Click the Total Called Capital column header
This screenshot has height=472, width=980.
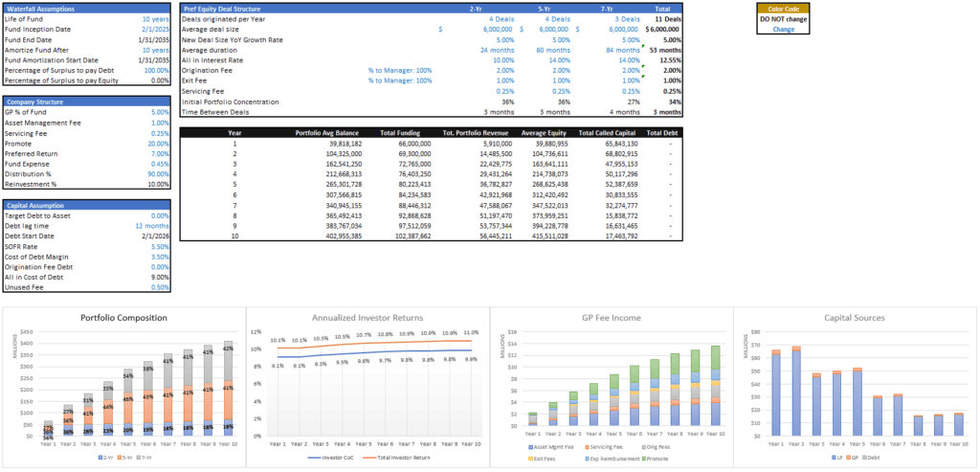(x=608, y=132)
